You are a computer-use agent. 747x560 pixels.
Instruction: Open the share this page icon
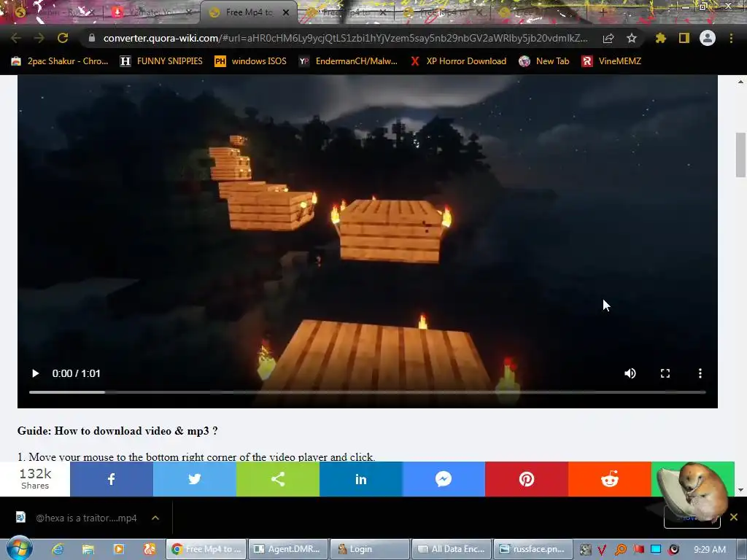click(x=608, y=38)
